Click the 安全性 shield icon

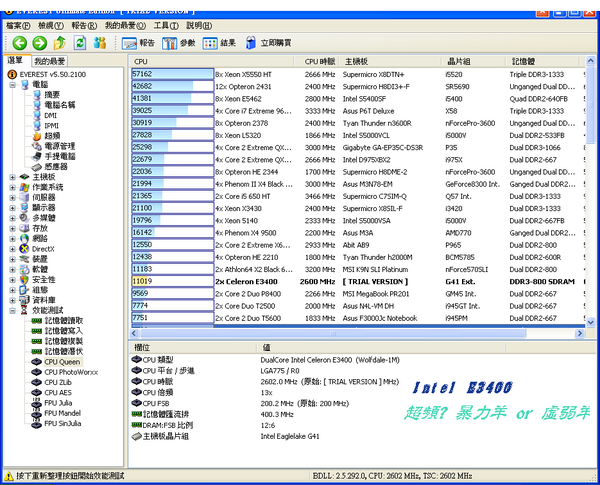tap(24, 280)
